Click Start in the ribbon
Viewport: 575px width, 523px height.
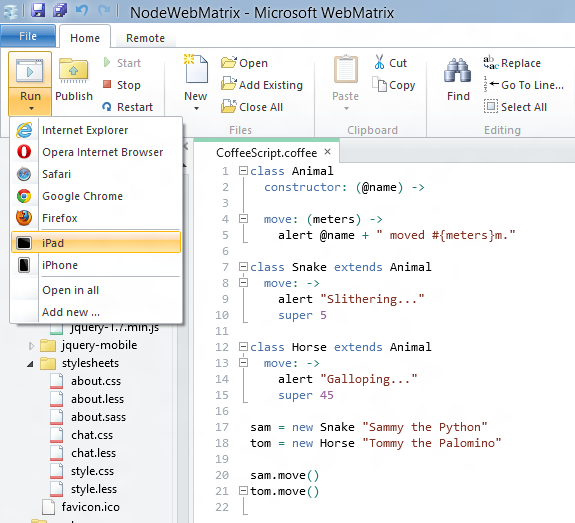pyautogui.click(x=122, y=63)
